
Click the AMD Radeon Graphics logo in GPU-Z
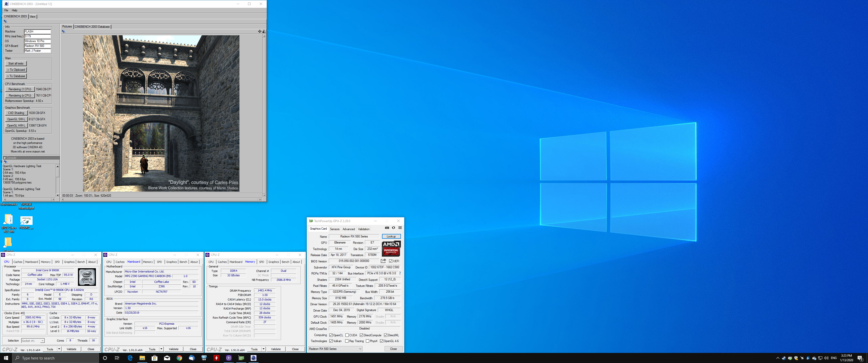[x=391, y=249]
